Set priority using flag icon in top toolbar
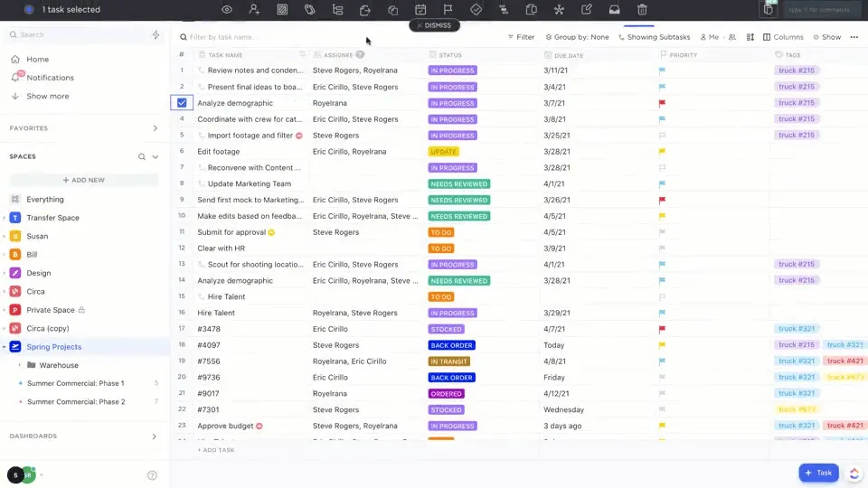Screen dimensions: 868x488 pyautogui.click(x=448, y=9)
